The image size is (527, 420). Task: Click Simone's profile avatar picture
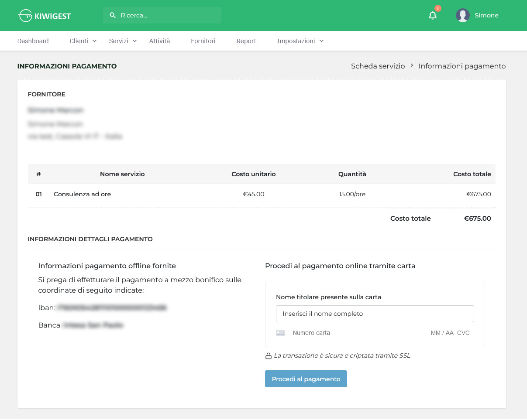coord(462,15)
